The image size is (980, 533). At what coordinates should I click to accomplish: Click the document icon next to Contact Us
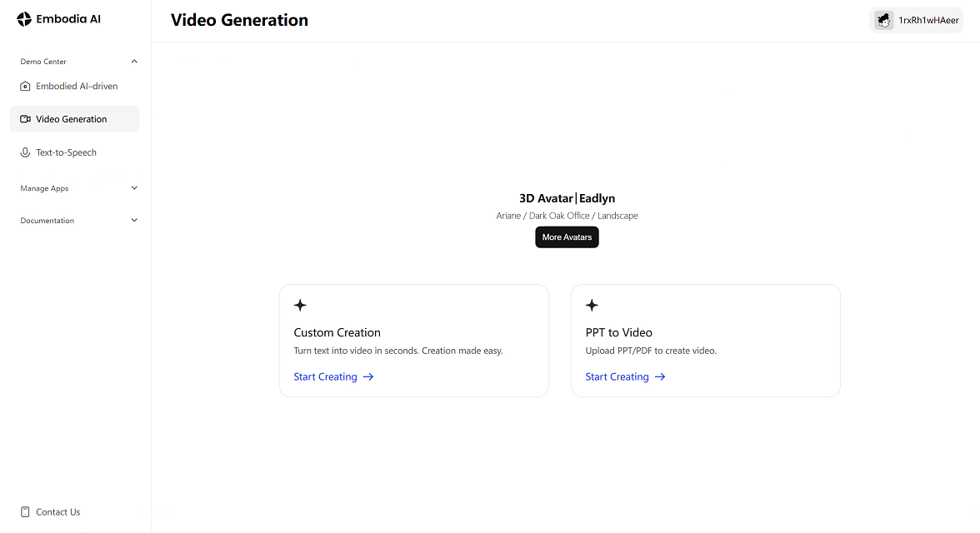click(x=26, y=511)
